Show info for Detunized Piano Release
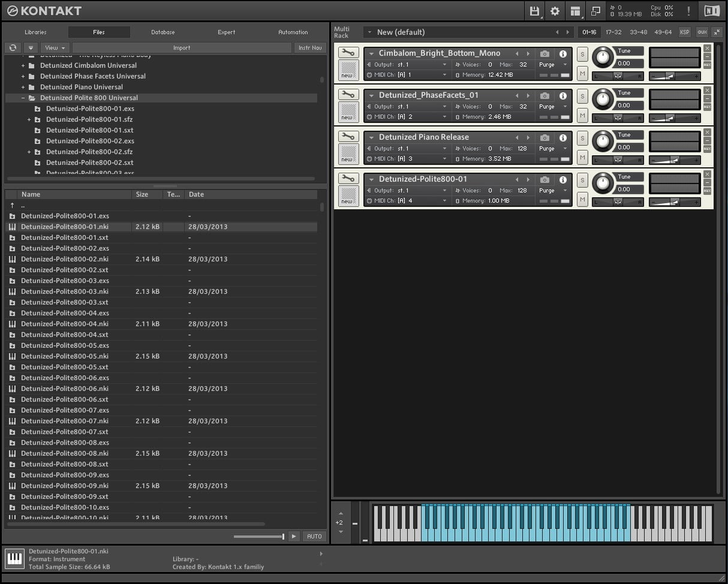This screenshot has height=584, width=728. [563, 137]
